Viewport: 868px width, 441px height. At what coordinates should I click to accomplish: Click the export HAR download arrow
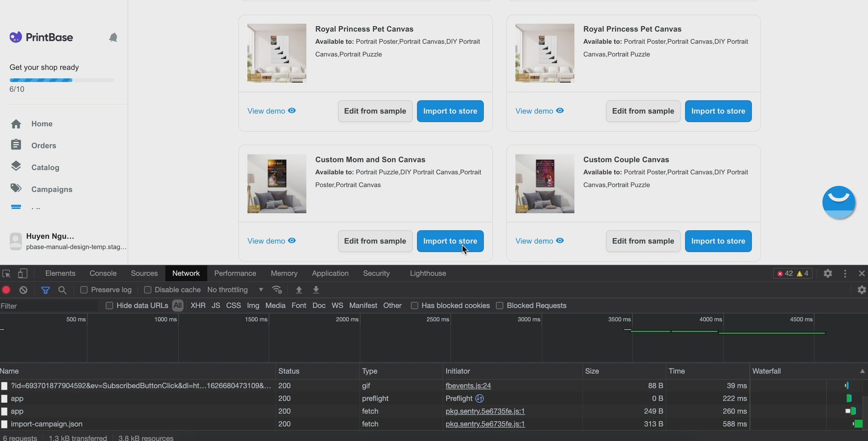(x=316, y=290)
